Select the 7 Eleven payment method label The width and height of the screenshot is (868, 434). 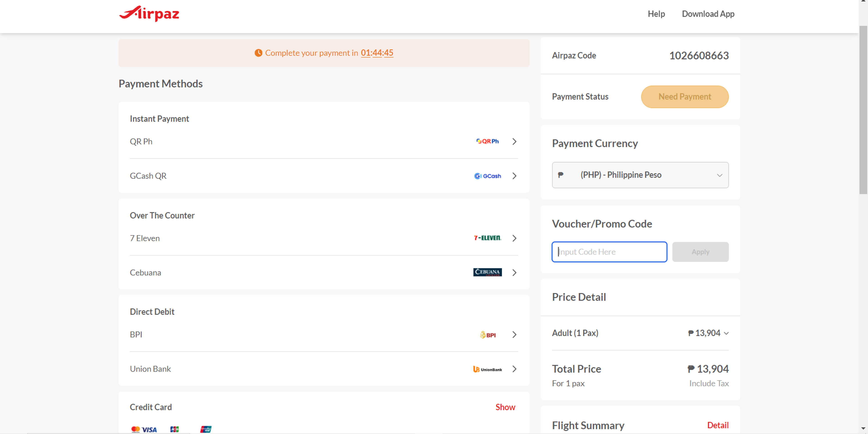[145, 238]
